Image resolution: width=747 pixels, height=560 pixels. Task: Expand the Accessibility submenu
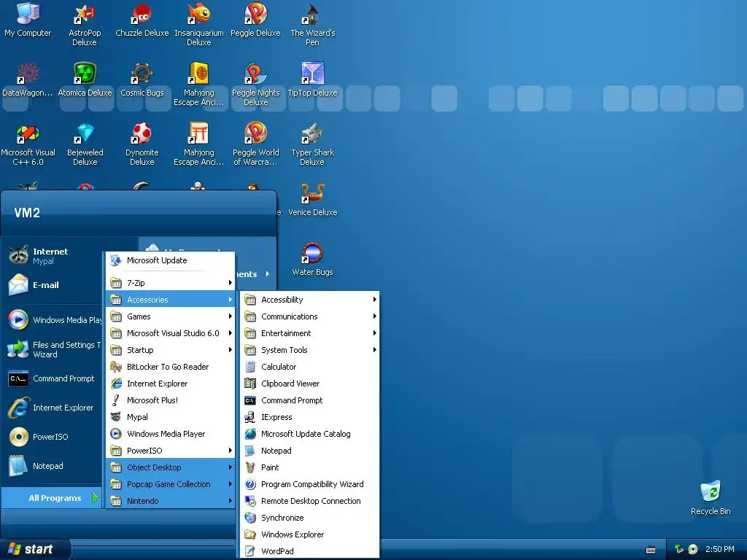[x=310, y=300]
